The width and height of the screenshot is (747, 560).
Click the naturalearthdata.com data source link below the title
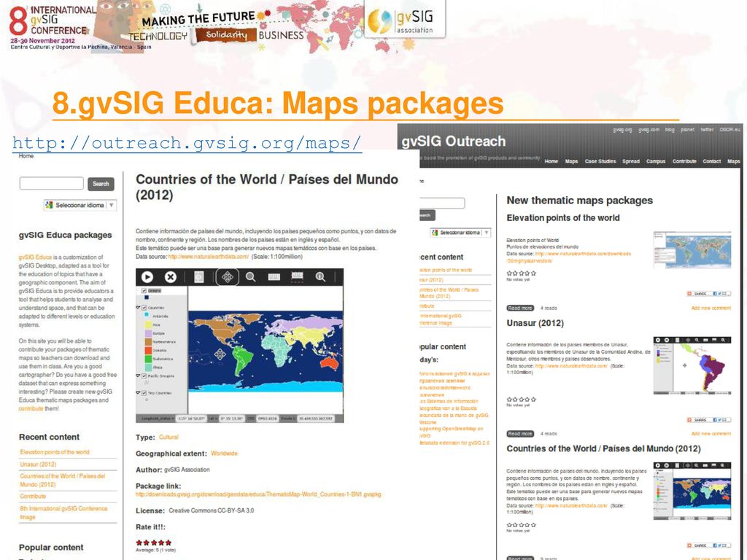point(208,256)
